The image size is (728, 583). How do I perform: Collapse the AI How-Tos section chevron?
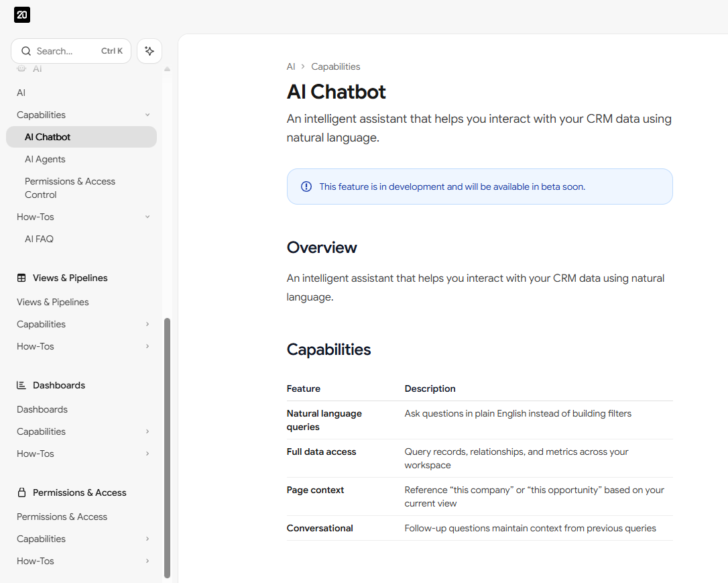pyautogui.click(x=147, y=217)
